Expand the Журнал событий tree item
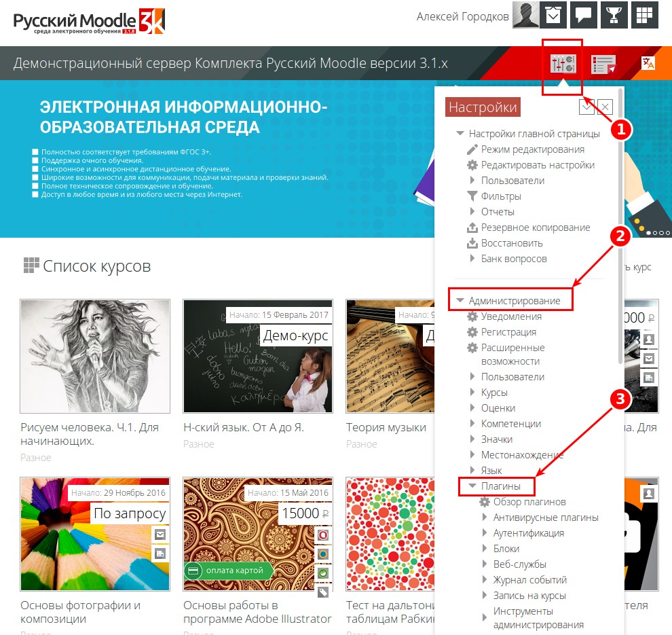The image size is (672, 635). (485, 580)
